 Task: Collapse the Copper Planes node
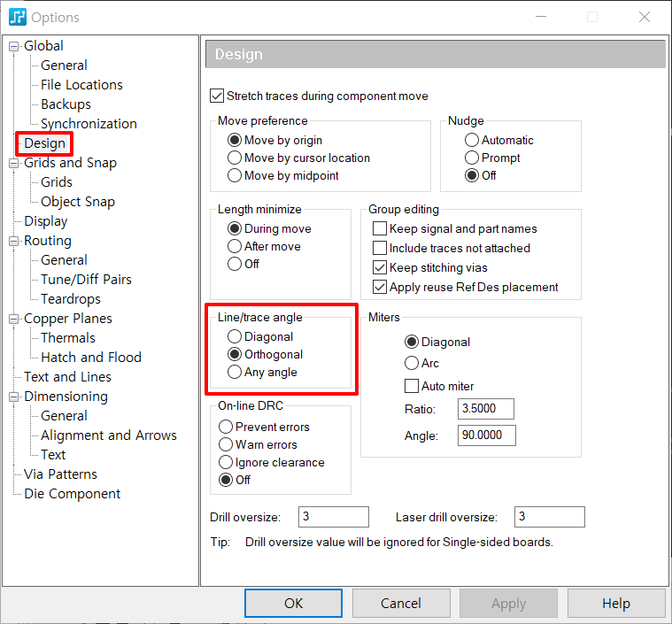pos(14,319)
